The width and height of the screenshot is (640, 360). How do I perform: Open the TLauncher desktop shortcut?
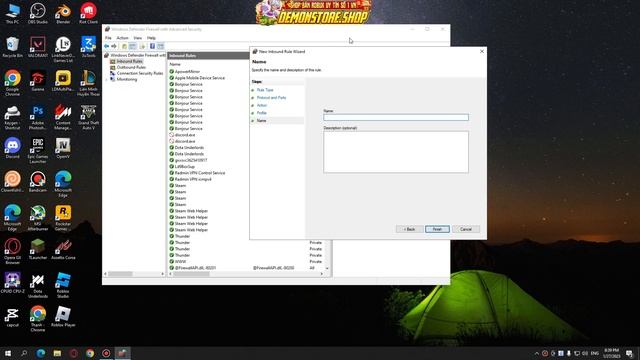click(38, 249)
